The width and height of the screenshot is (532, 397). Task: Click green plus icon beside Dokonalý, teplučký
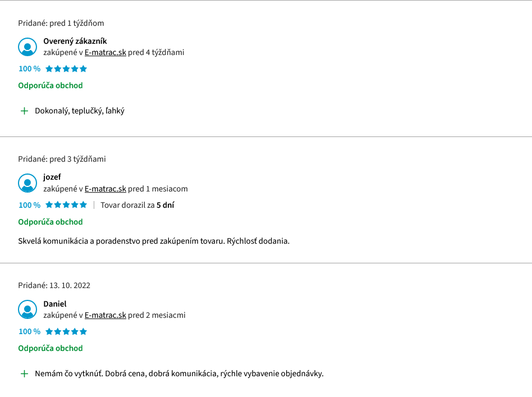[25, 111]
